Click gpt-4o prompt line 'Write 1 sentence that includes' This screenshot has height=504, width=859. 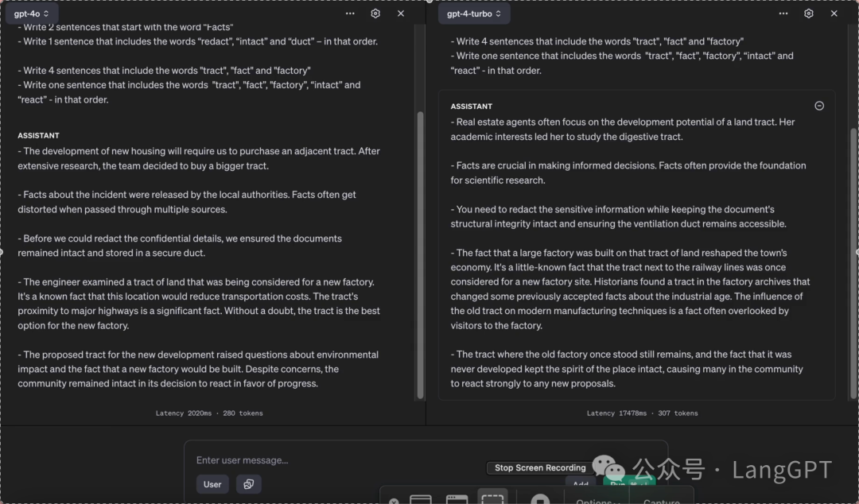[198, 41]
